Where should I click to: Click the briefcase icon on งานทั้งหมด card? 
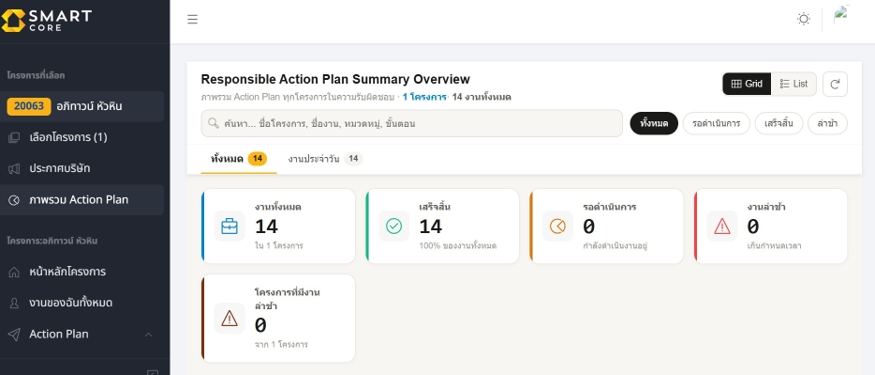[229, 226]
